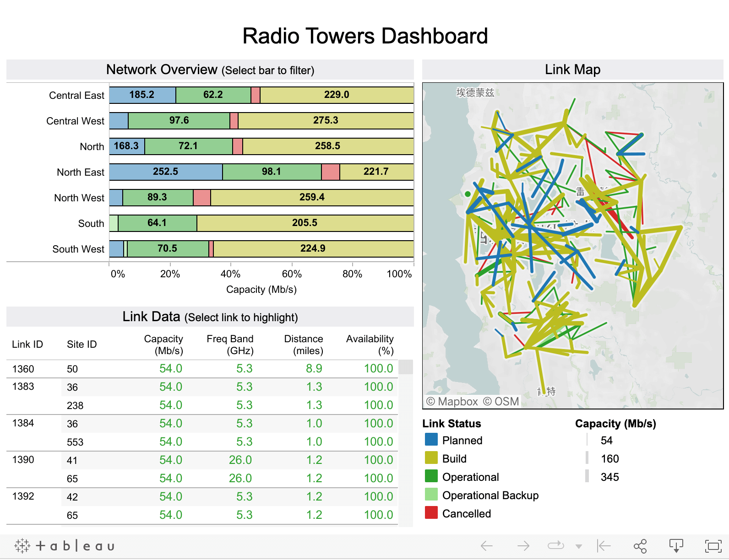The height and width of the screenshot is (560, 729).
Task: Click the Replay animation icon
Action: 556,545
